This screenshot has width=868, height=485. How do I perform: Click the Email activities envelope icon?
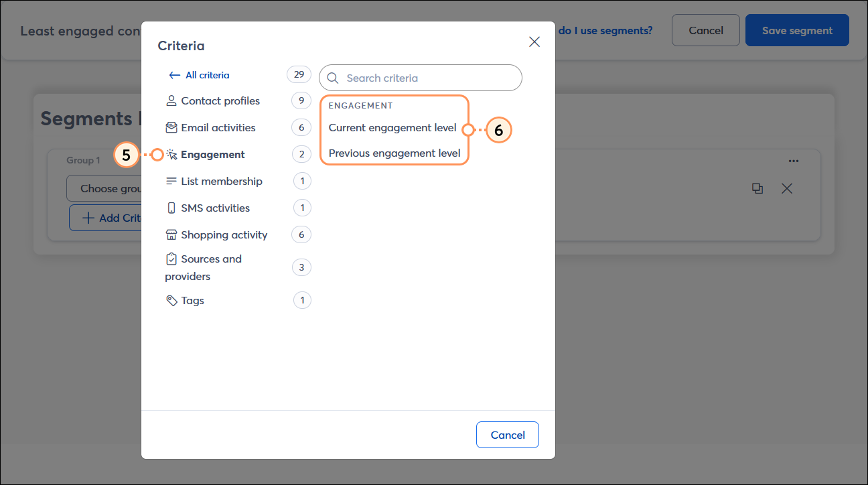171,127
